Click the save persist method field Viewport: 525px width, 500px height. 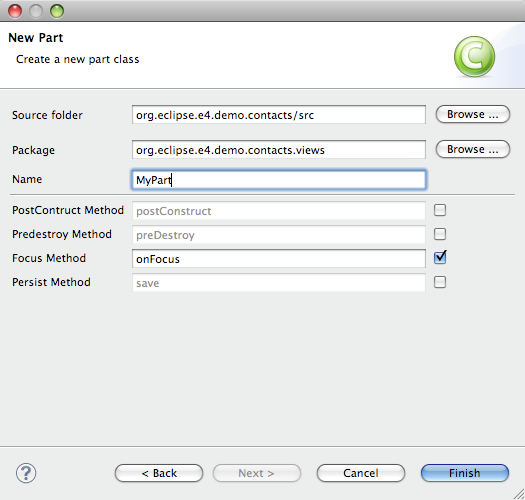(279, 283)
